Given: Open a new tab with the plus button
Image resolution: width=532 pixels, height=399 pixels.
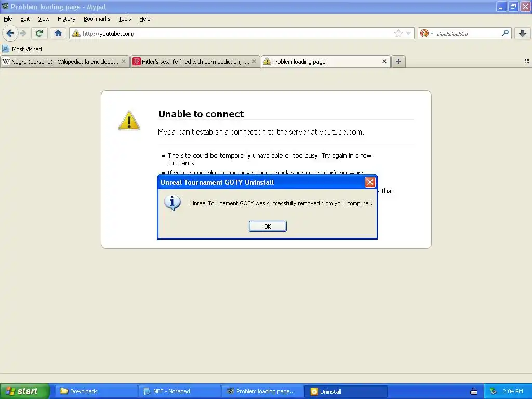Looking at the screenshot, I should point(398,61).
